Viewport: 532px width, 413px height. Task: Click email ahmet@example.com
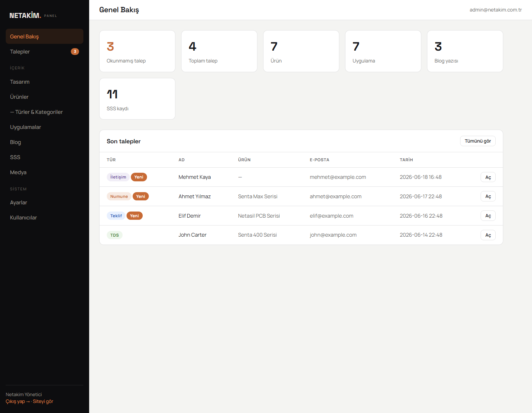[x=336, y=196]
